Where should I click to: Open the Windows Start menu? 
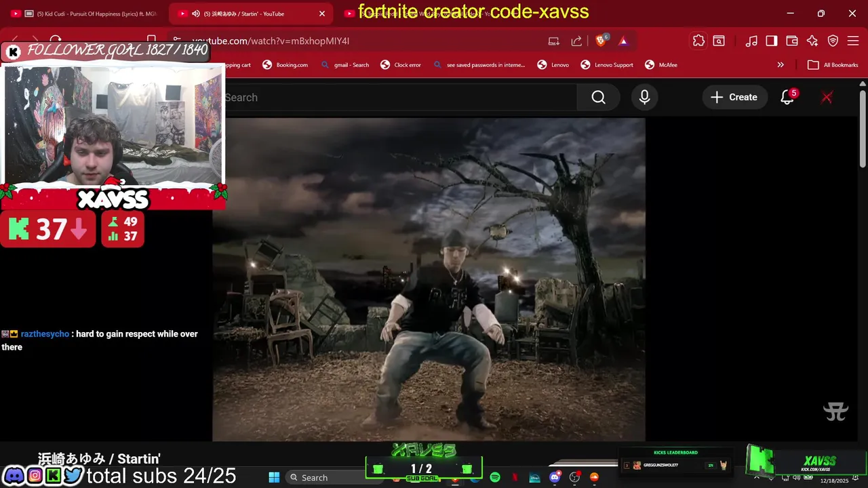(274, 478)
